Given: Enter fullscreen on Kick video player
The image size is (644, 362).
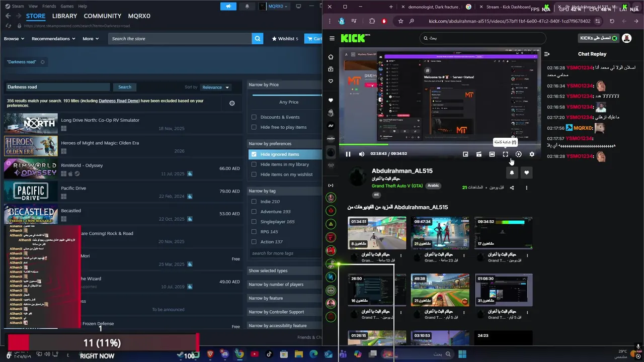Looking at the screenshot, I should click(505, 154).
